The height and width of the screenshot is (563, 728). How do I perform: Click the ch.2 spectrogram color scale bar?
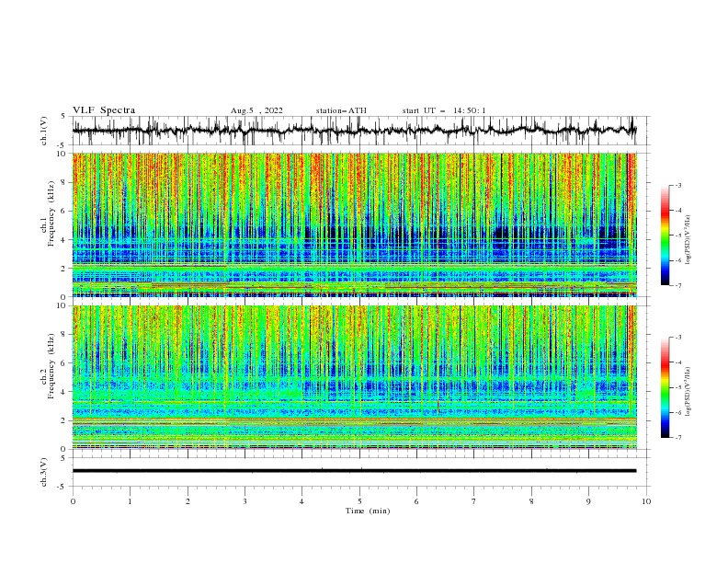click(x=665, y=387)
